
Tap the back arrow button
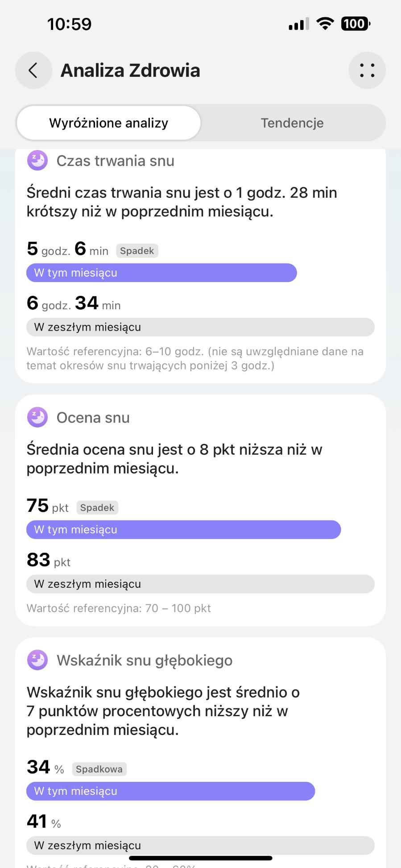coord(33,71)
